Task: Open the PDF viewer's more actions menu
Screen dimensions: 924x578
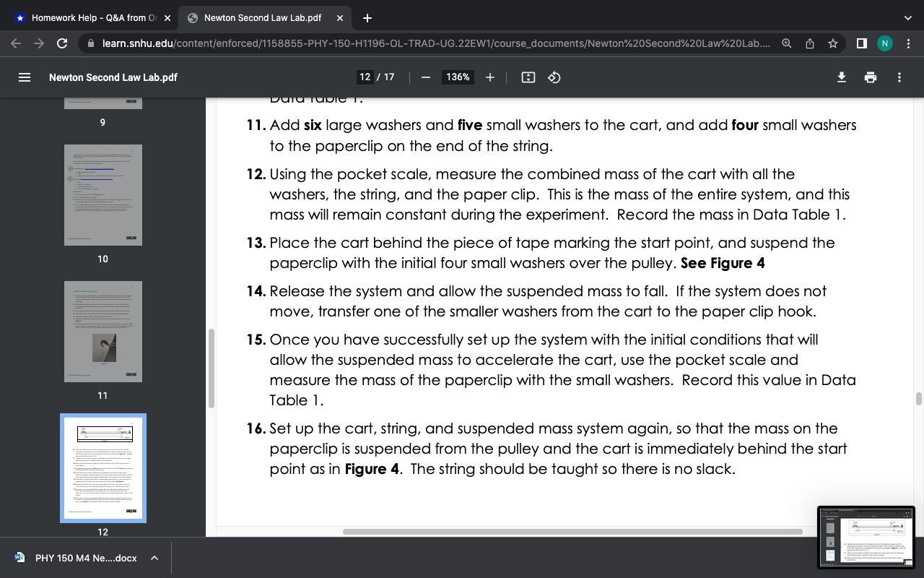Action: (899, 77)
